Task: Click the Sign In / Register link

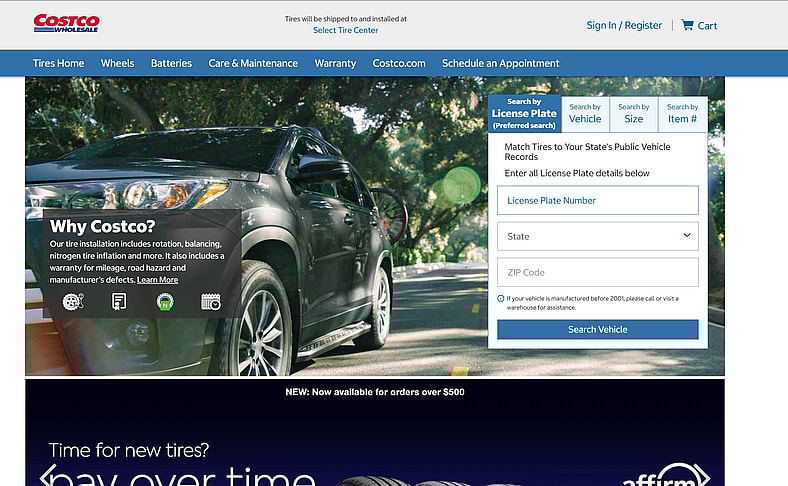Action: point(624,25)
